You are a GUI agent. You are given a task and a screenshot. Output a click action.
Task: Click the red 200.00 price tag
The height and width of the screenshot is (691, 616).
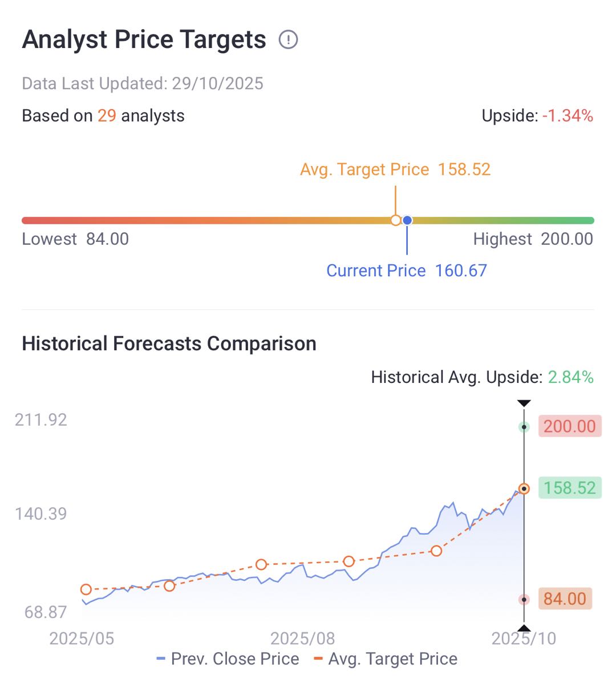pyautogui.click(x=569, y=426)
